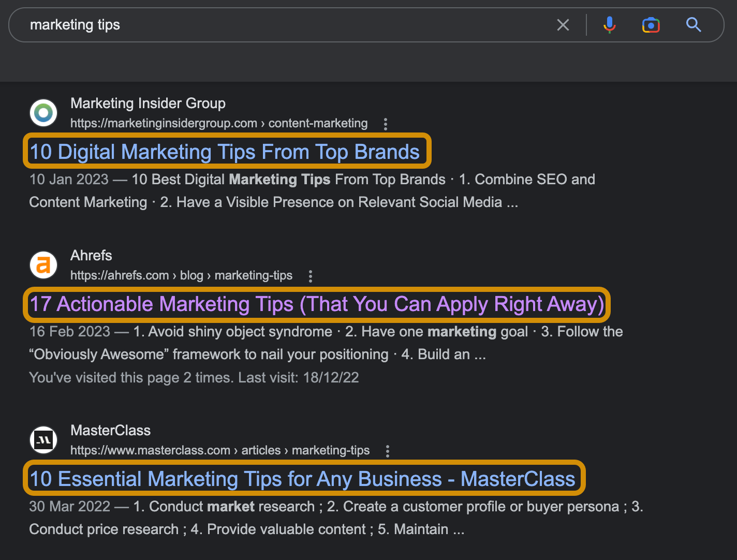737x560 pixels.
Task: Open the 10 Digital Marketing Tips article
Action: 224,152
